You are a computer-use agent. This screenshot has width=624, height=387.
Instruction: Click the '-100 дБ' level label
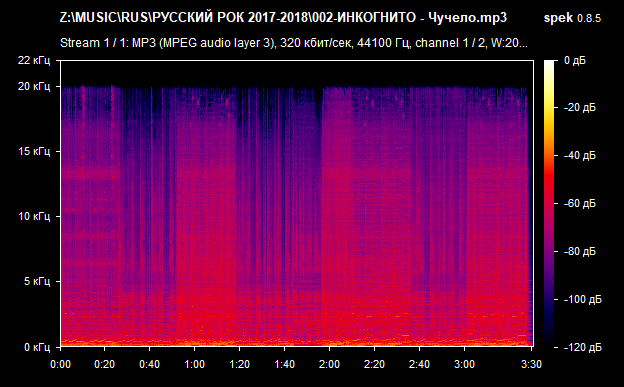point(583,299)
